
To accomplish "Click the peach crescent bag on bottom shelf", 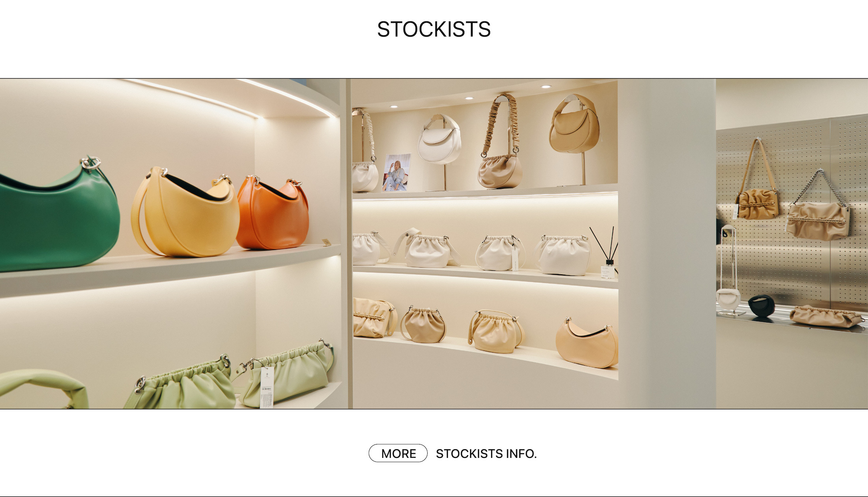I will point(587,343).
